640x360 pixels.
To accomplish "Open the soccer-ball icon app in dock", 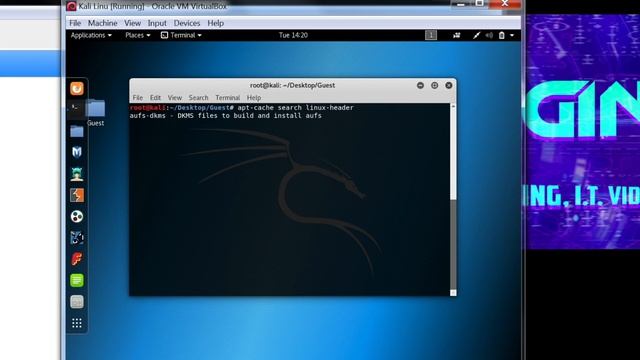I will point(77,216).
